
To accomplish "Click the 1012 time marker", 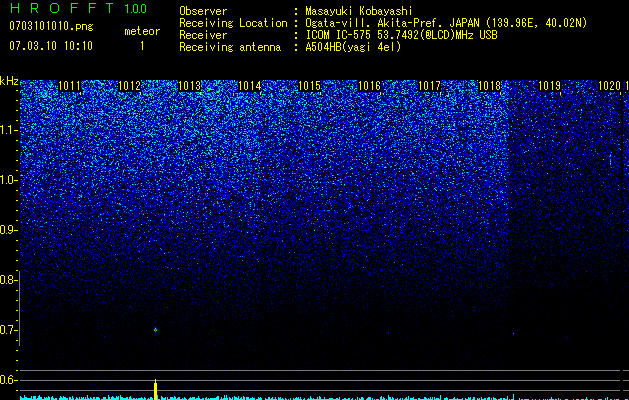I will pyautogui.click(x=130, y=86).
